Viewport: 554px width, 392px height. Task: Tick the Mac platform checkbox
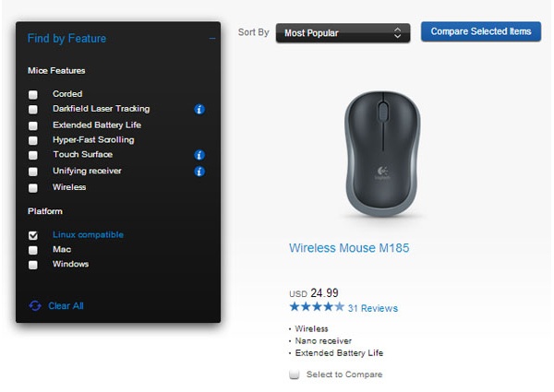pos(33,250)
